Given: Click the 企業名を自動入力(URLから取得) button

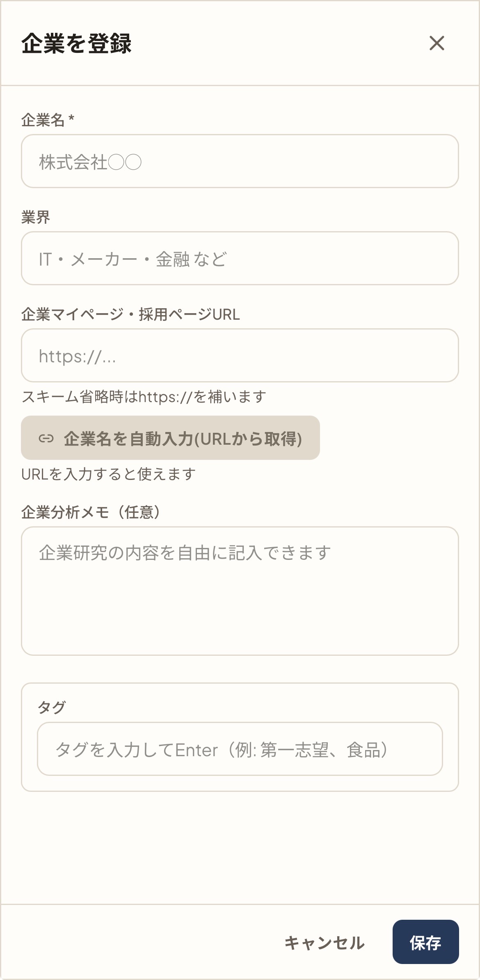Looking at the screenshot, I should coord(170,438).
